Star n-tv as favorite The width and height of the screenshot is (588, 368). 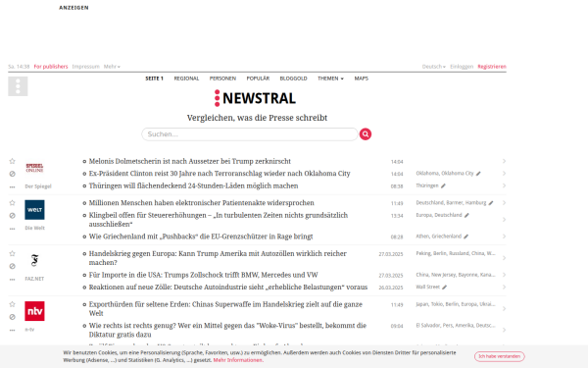tap(13, 304)
